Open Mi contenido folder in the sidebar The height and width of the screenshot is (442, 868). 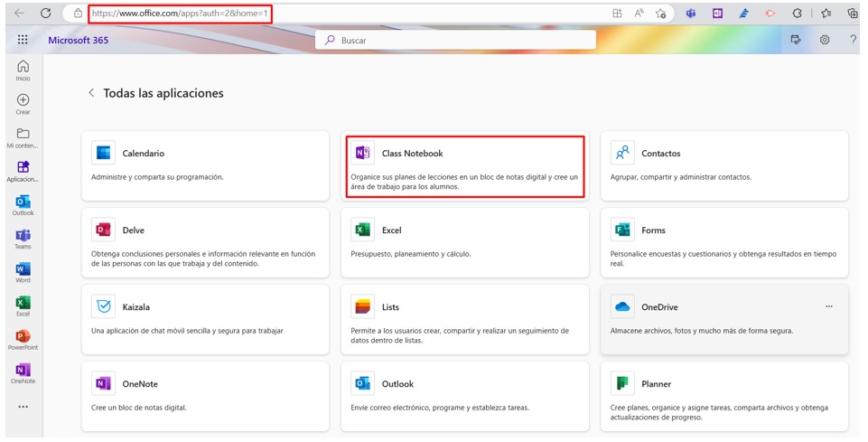pyautogui.click(x=23, y=138)
